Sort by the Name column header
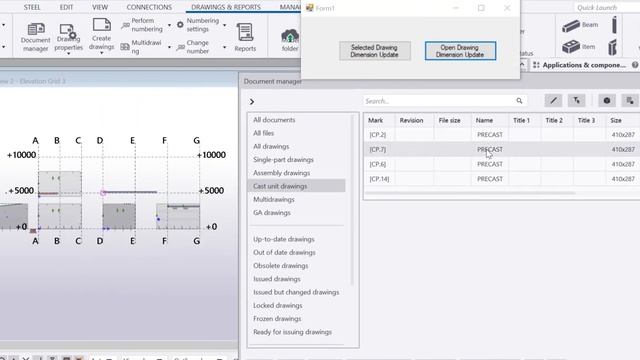Viewport: 640px width, 360px height. pos(484,120)
